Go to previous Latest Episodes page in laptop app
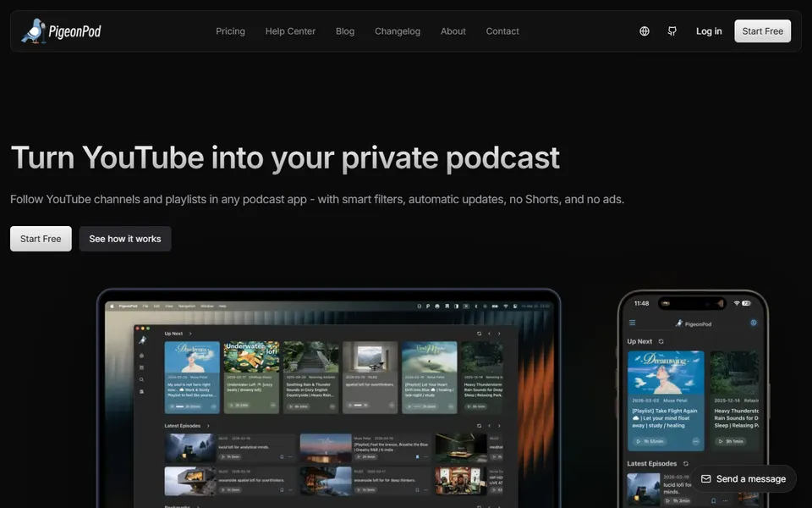 (490, 426)
